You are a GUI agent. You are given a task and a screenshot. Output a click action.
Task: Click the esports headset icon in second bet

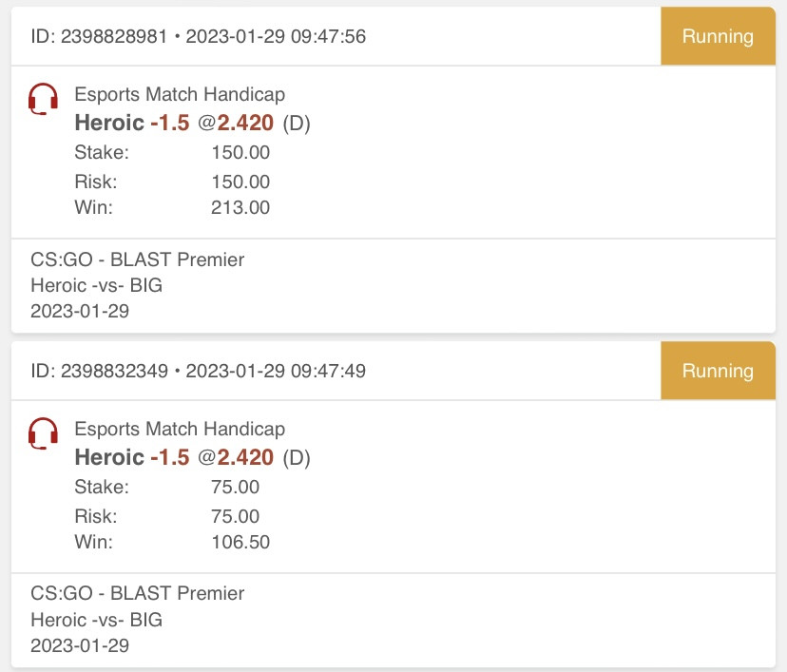pos(43,433)
